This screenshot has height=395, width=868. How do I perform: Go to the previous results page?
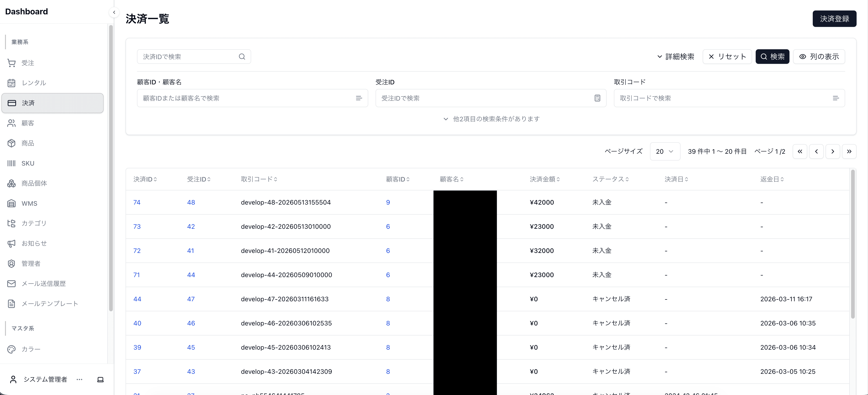coord(816,151)
